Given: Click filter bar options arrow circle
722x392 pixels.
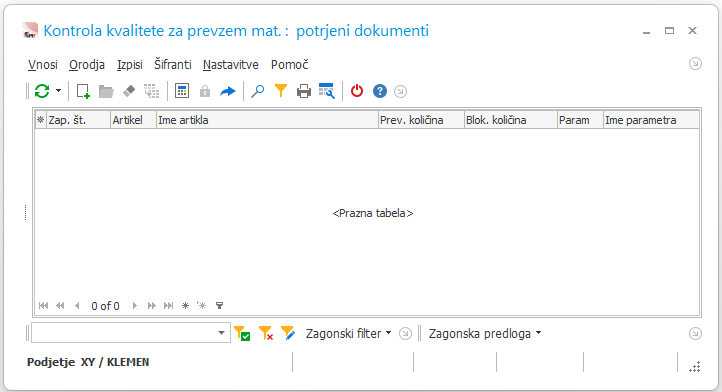Looking at the screenshot, I should click(x=405, y=333).
